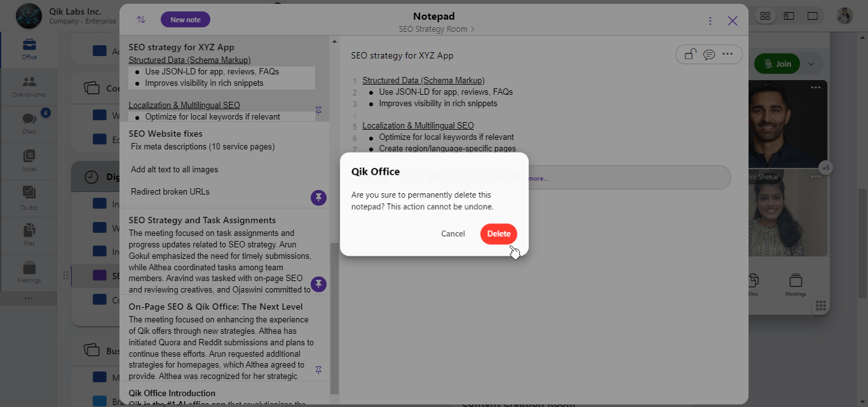Open the Notepad vertical three-dot menu
The width and height of the screenshot is (868, 407).
click(710, 21)
